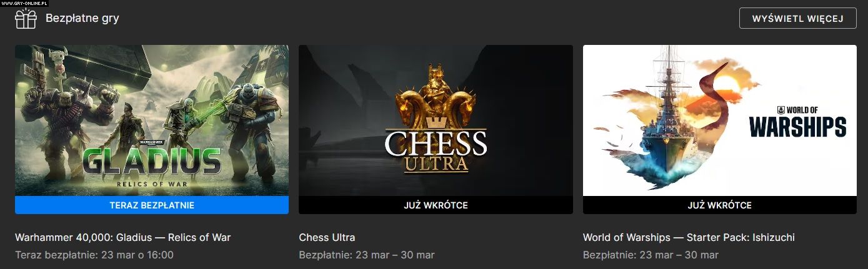Open the Bezpłatne gry section heading

coord(82,18)
